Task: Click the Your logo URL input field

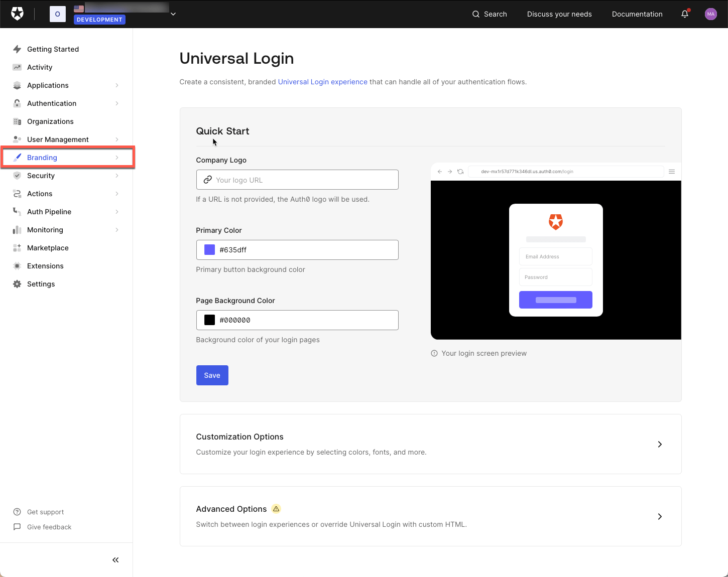Action: pos(297,179)
